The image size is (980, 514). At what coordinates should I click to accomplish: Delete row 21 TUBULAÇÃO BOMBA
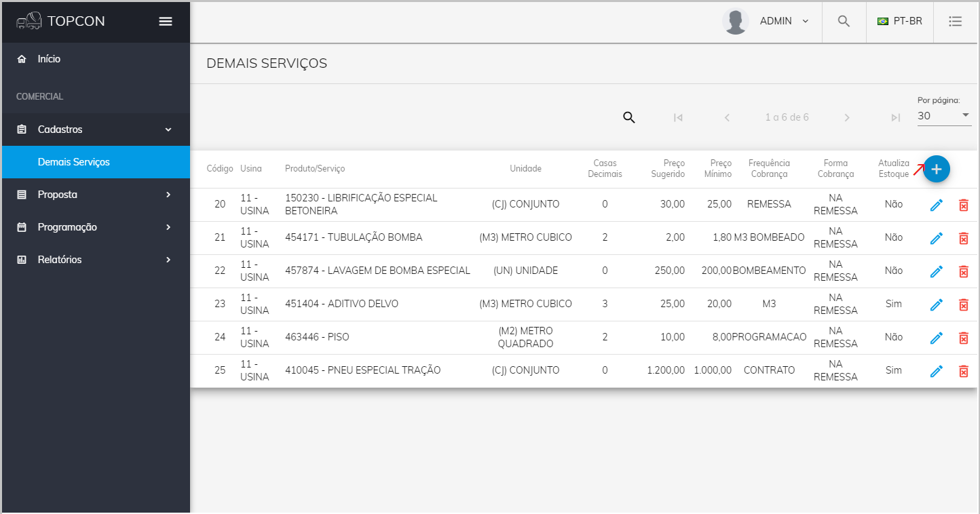[x=963, y=238]
